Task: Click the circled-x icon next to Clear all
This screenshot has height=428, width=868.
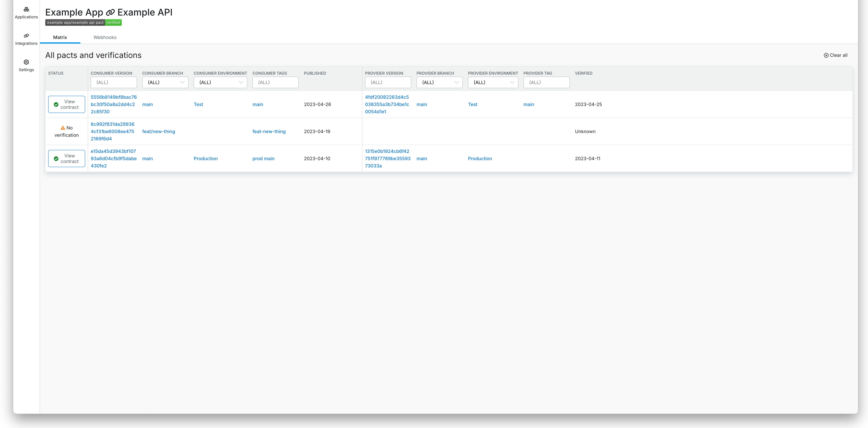Action: point(826,55)
